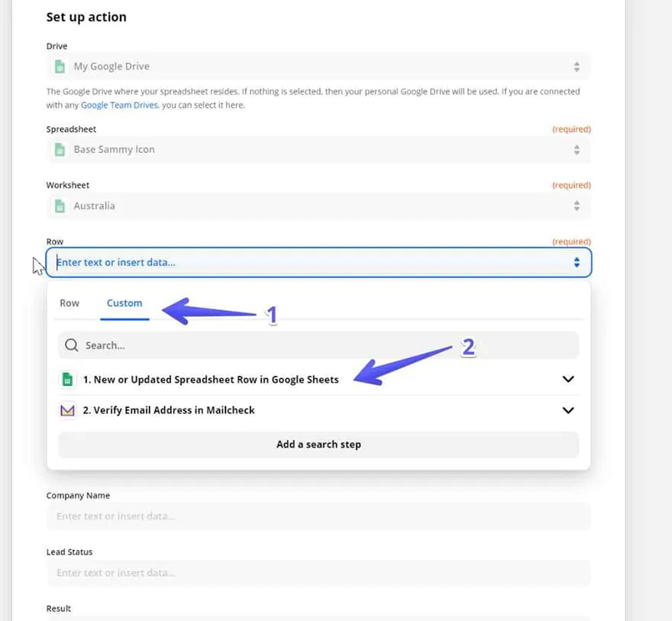Screen dimensions: 672x621
Task: Open the Google Team Drives link
Action: pos(119,105)
